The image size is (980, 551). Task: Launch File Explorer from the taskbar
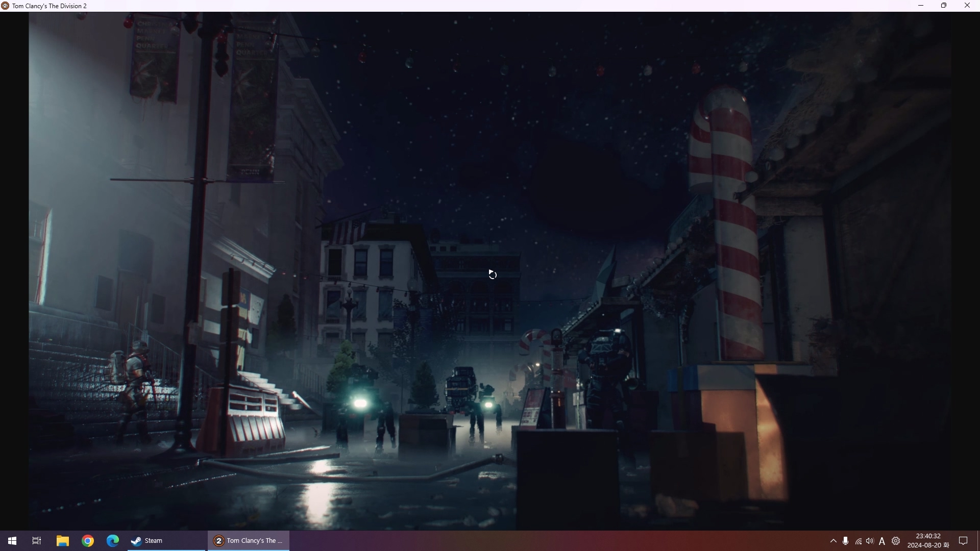click(x=62, y=541)
